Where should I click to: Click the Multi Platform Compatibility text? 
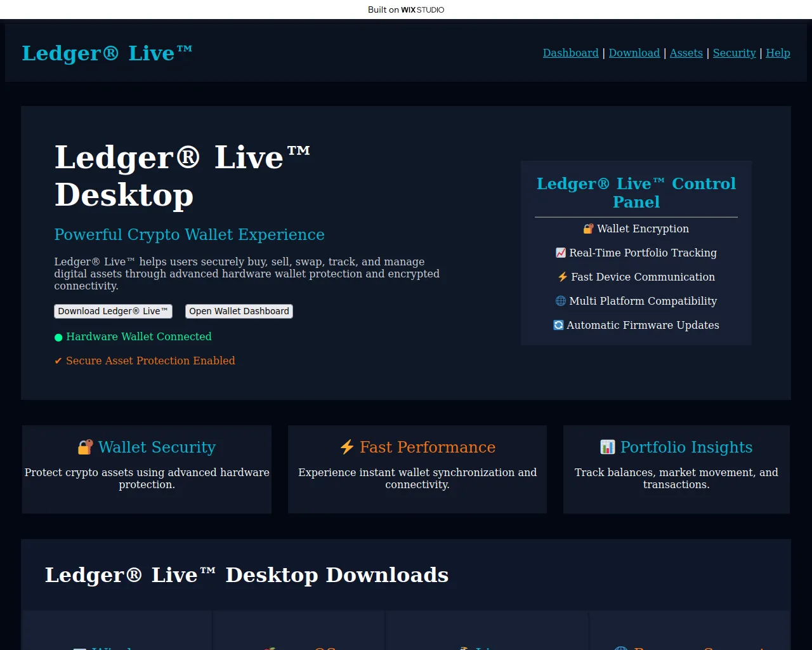pyautogui.click(x=643, y=301)
